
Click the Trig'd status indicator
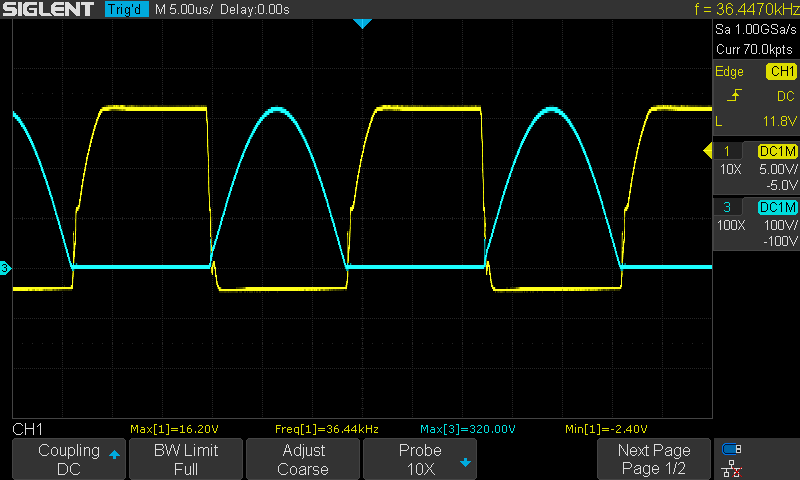pos(127,9)
